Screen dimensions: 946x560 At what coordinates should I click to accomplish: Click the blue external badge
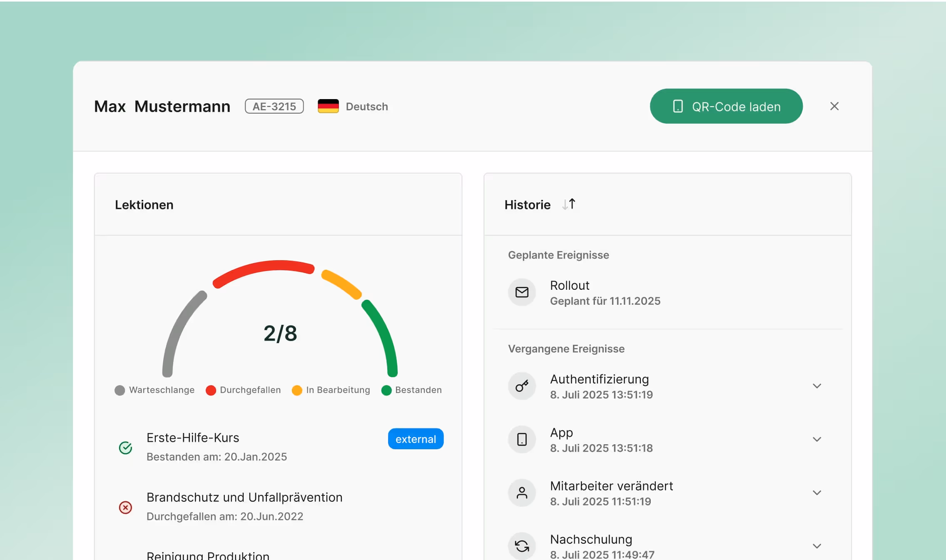(416, 439)
